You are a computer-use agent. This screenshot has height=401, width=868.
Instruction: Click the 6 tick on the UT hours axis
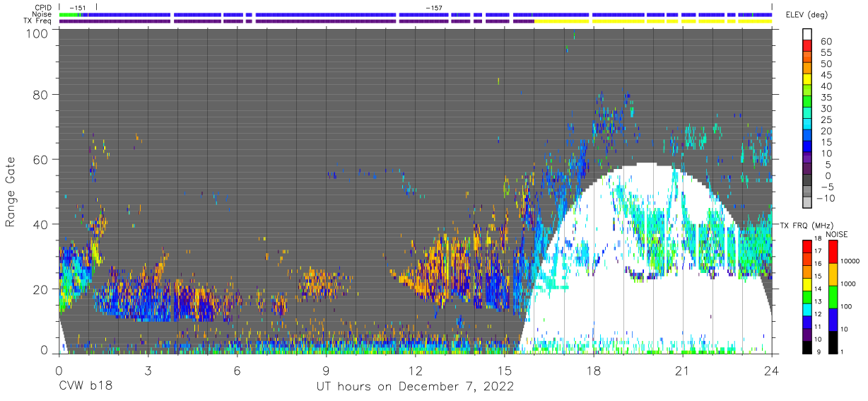click(237, 371)
